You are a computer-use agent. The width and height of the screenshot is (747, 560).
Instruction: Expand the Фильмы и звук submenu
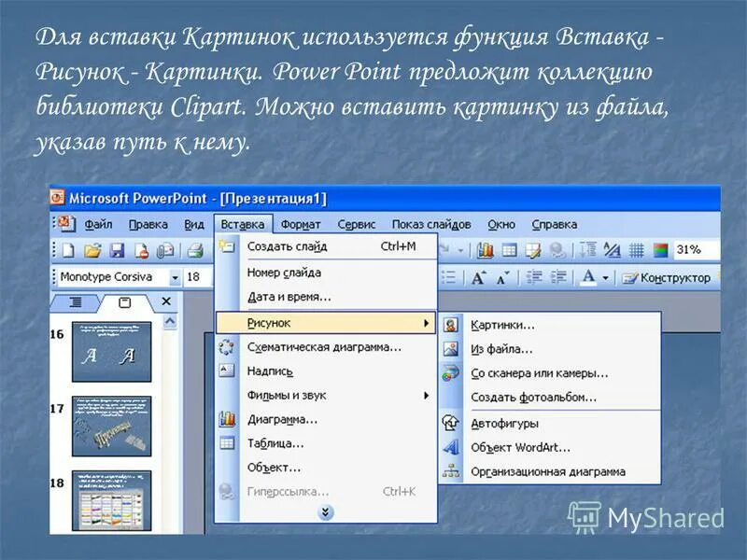(326, 395)
